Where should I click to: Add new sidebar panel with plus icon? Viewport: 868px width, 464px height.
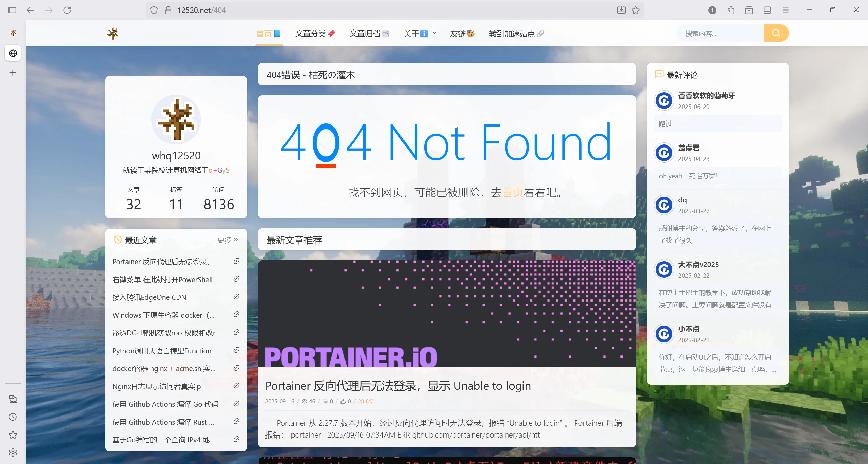pos(13,73)
